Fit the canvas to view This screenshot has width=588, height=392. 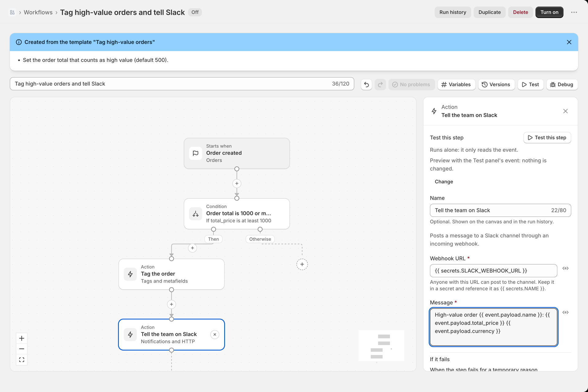(22, 360)
